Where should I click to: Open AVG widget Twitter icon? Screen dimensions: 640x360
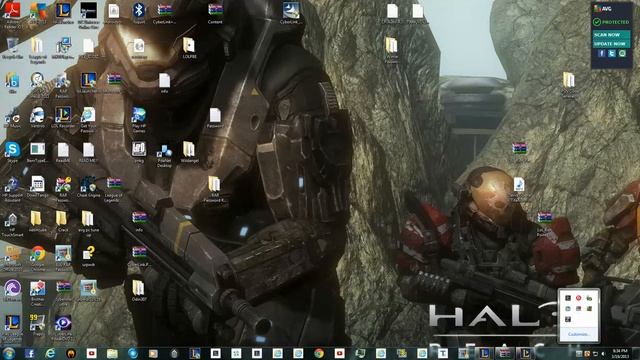coord(612,53)
